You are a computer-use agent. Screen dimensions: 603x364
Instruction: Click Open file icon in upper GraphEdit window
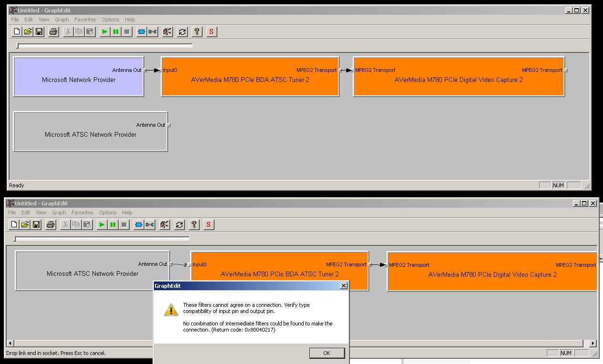pos(28,32)
